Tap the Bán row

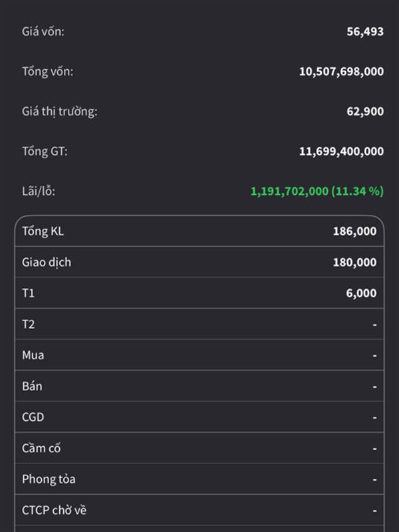point(199,386)
